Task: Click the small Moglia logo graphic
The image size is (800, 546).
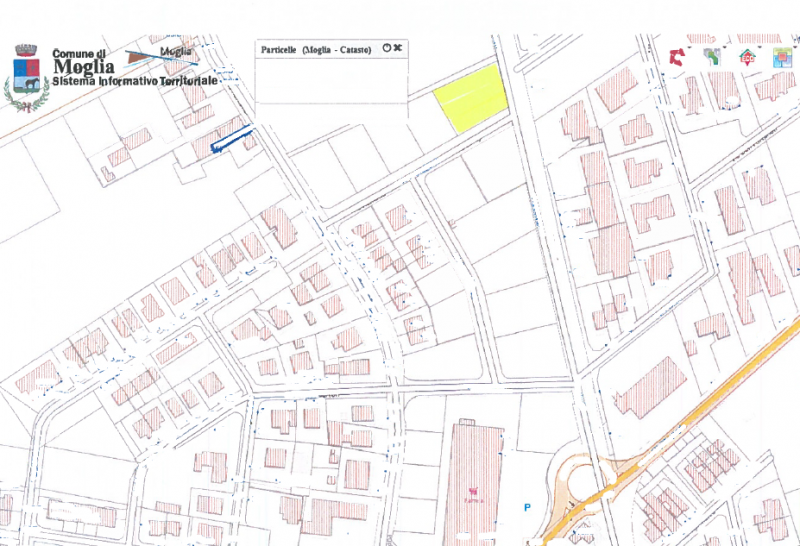Action: pos(170,55)
